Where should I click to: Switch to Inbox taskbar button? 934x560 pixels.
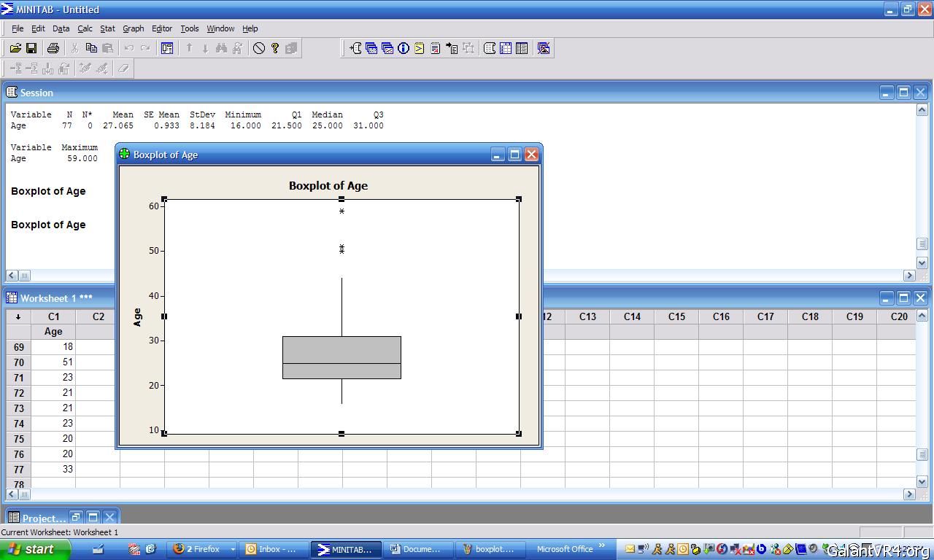click(271, 549)
